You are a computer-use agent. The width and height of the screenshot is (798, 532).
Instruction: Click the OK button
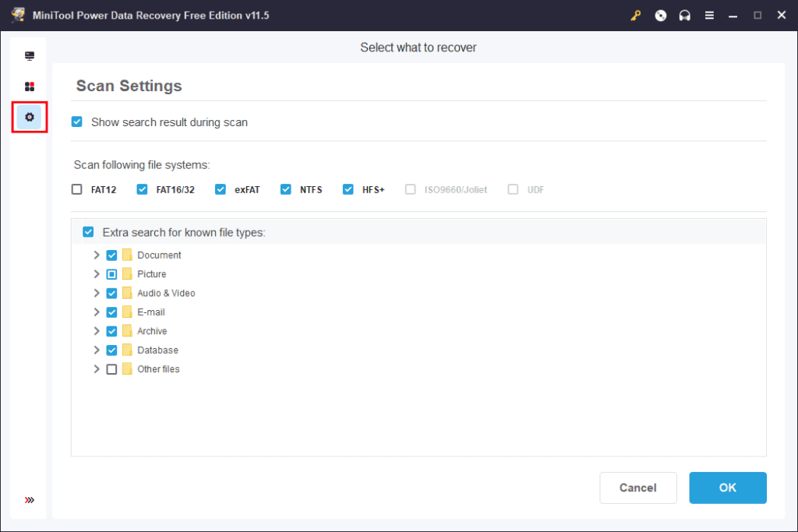728,488
